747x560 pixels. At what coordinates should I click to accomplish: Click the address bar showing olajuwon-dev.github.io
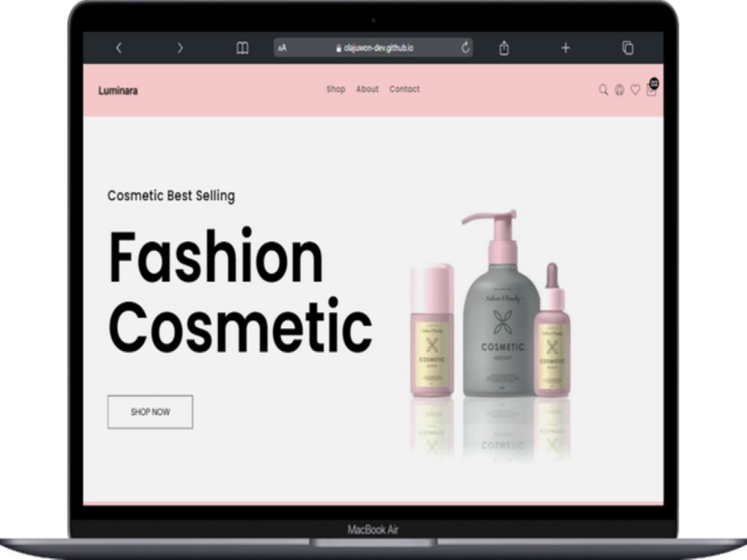[x=373, y=48]
